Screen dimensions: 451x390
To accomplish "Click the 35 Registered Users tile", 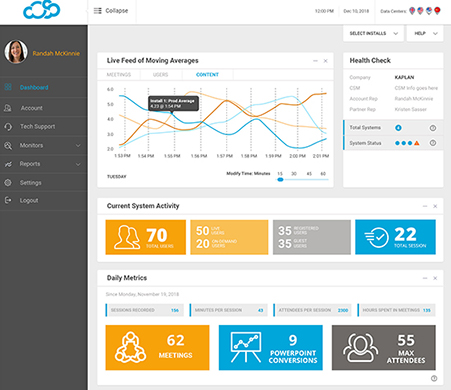I will 312,237.
